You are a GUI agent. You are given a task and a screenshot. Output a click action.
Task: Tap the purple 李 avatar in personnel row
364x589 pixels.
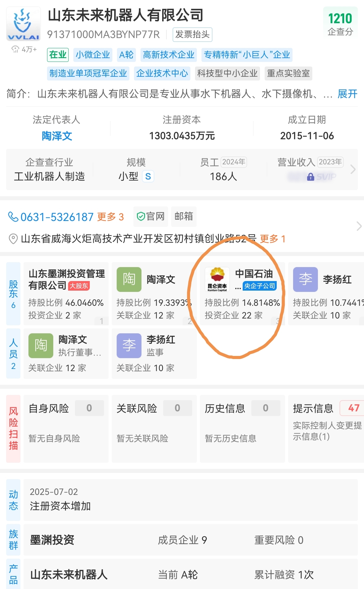pyautogui.click(x=129, y=346)
